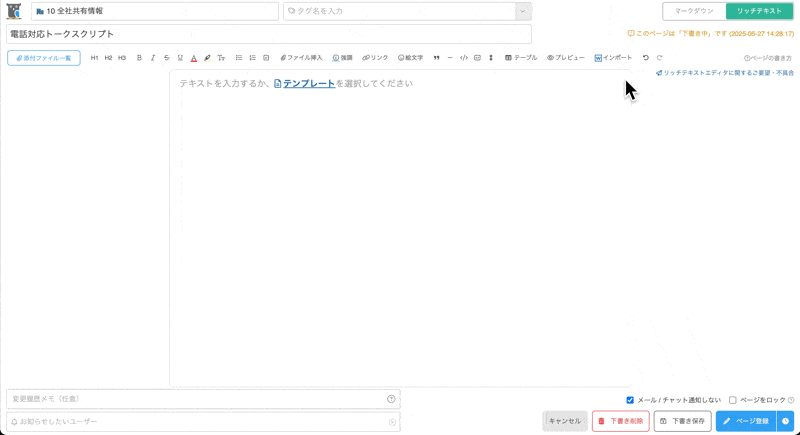Viewport: 800px width, 435px height.
Task: Apply italic formatting
Action: 153,58
